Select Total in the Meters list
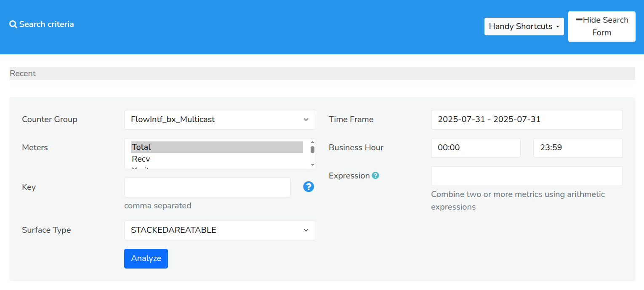Screen dimensions: 644x290 coord(217,147)
